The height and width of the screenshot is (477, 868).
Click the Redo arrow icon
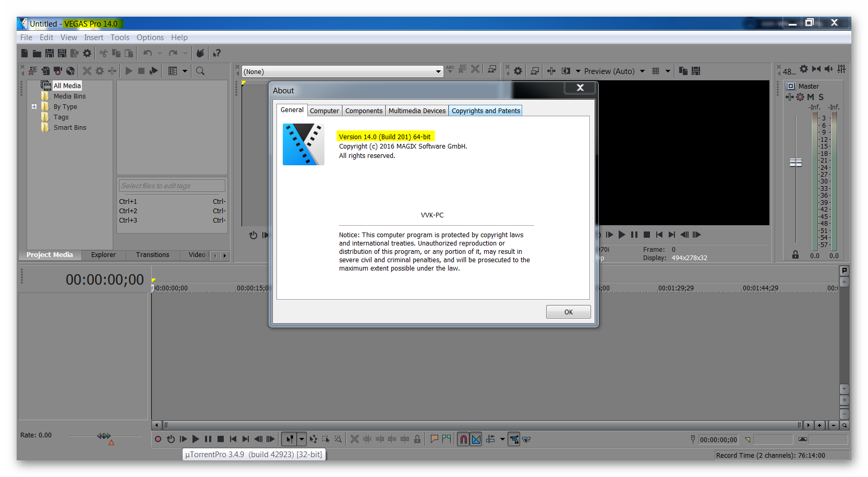click(x=173, y=53)
